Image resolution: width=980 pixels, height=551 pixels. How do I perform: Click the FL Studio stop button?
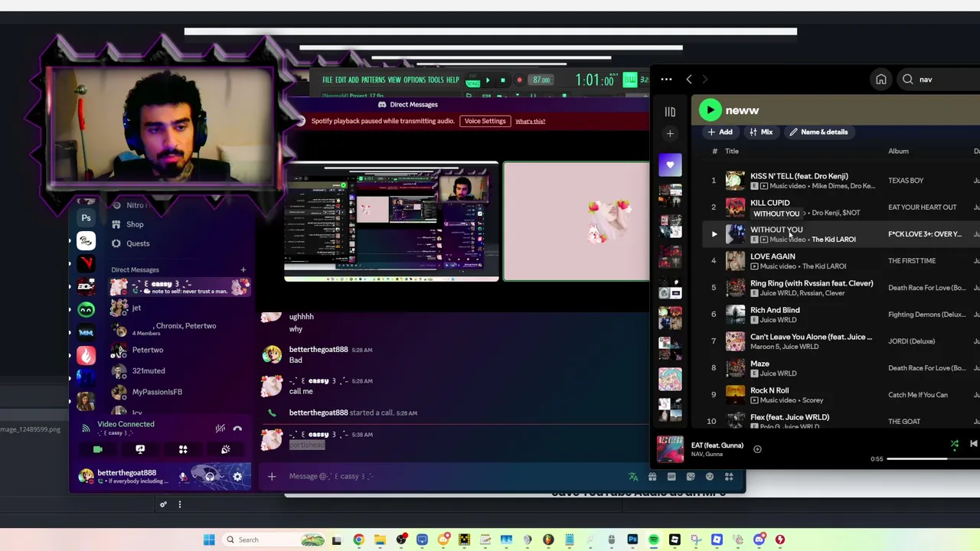tap(502, 80)
